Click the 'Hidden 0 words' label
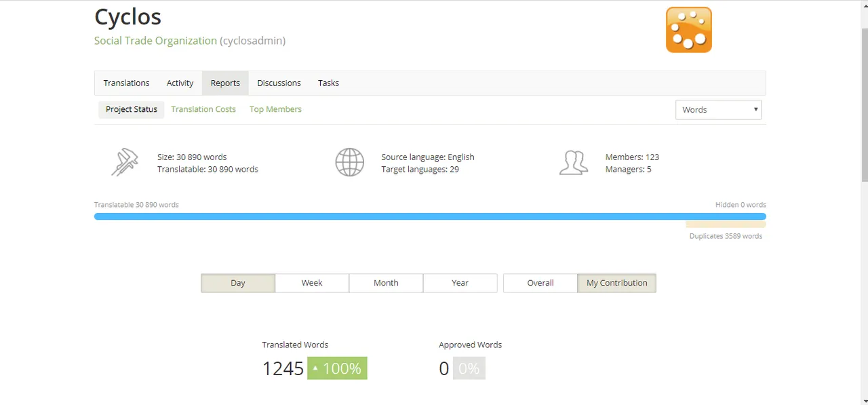Image resolution: width=868 pixels, height=405 pixels. [x=741, y=204]
